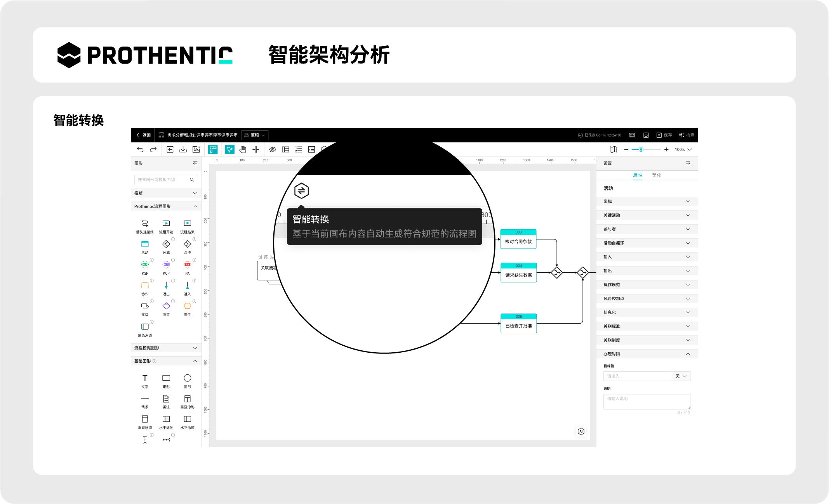The height and width of the screenshot is (504, 829).
Task: Toggle the ruler display button
Action: point(213,149)
